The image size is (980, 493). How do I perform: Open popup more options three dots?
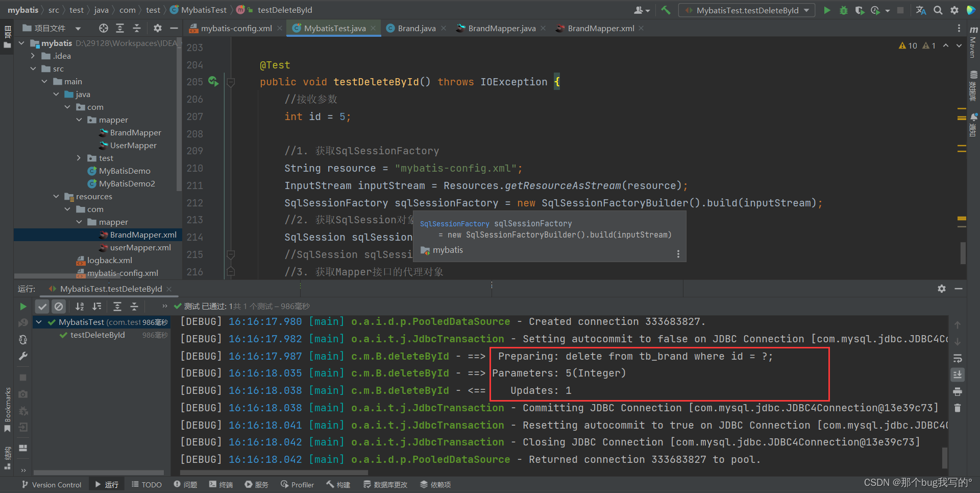pyautogui.click(x=678, y=254)
